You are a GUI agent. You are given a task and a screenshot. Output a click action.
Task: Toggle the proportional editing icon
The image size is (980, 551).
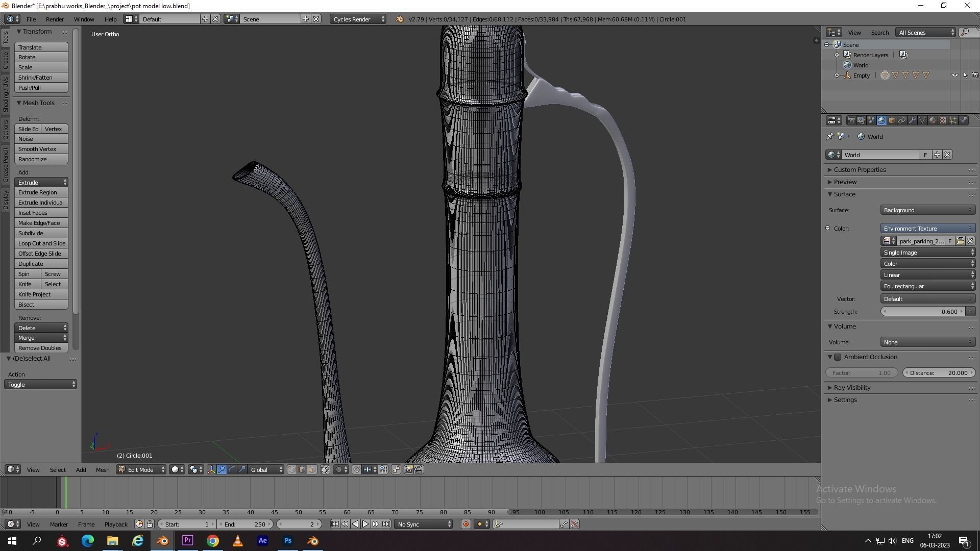pos(338,469)
